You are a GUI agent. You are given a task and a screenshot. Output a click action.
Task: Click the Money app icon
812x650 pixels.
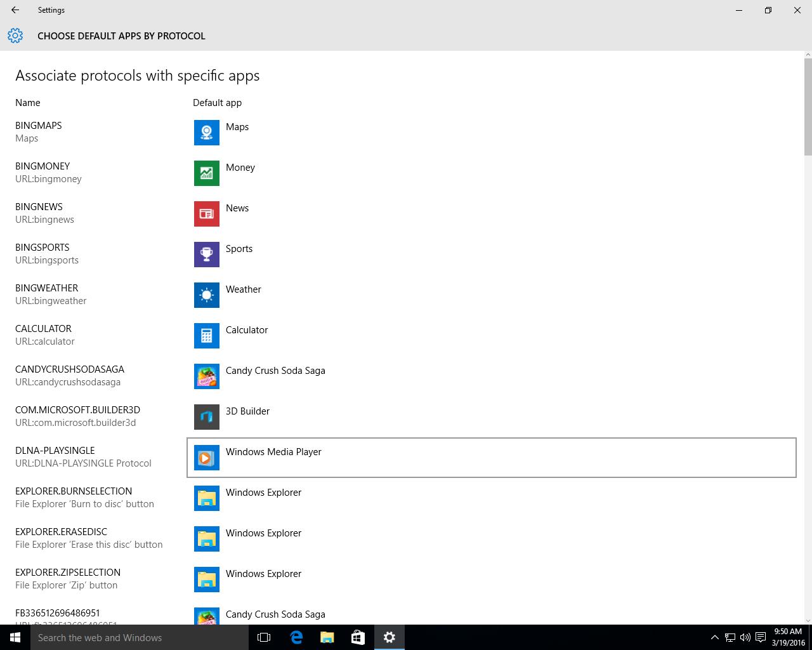[x=207, y=173]
